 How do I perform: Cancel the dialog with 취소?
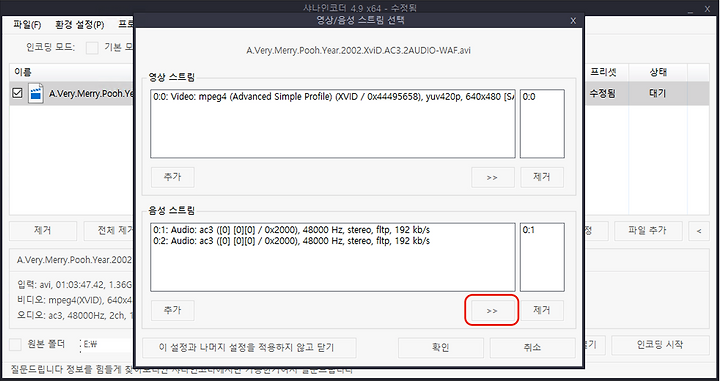[x=532, y=347]
